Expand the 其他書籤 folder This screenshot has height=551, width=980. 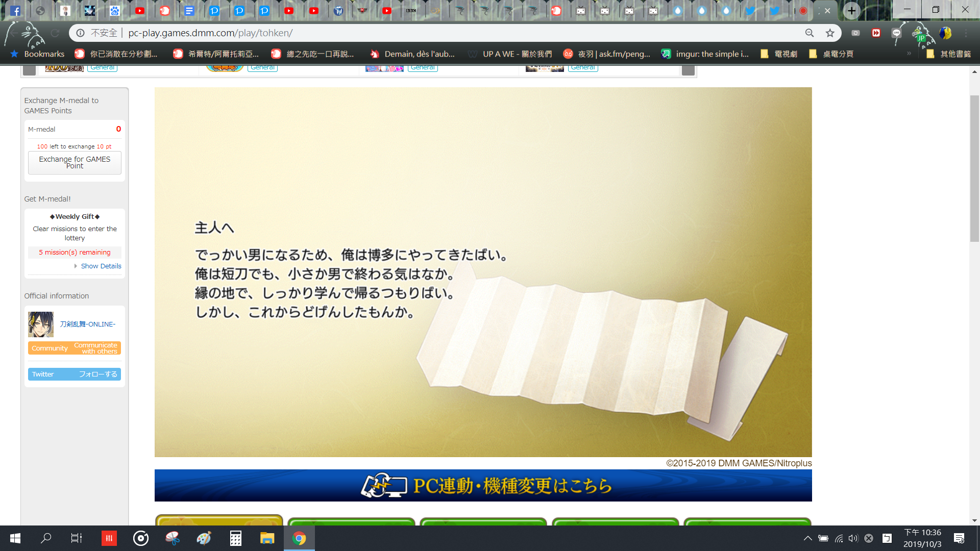949,54
